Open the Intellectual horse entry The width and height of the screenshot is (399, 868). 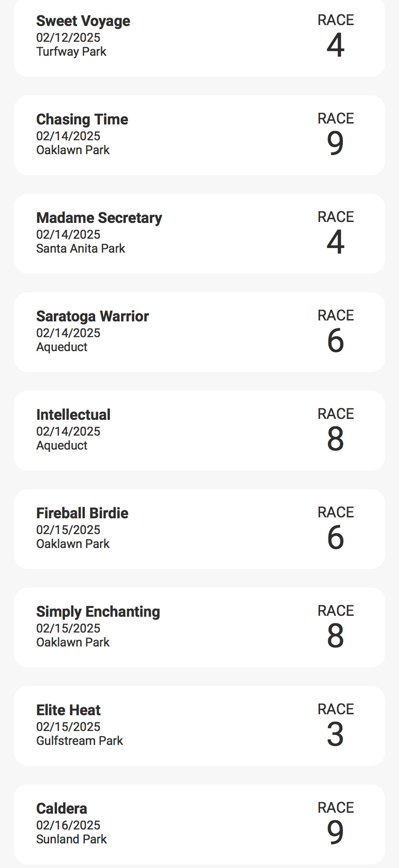(199, 431)
